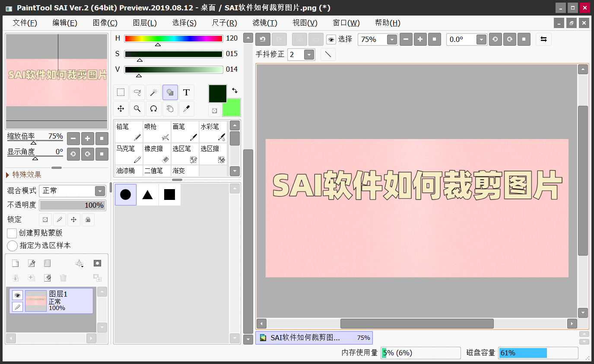Screen dimensions: 594x364
Task: Create a new linework layer
Action: (32, 263)
